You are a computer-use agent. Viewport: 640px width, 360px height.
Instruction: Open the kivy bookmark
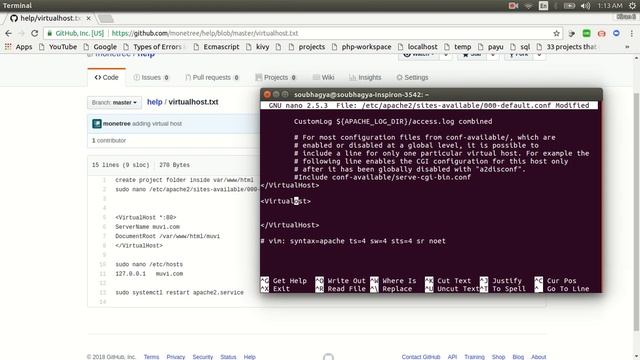click(258, 47)
